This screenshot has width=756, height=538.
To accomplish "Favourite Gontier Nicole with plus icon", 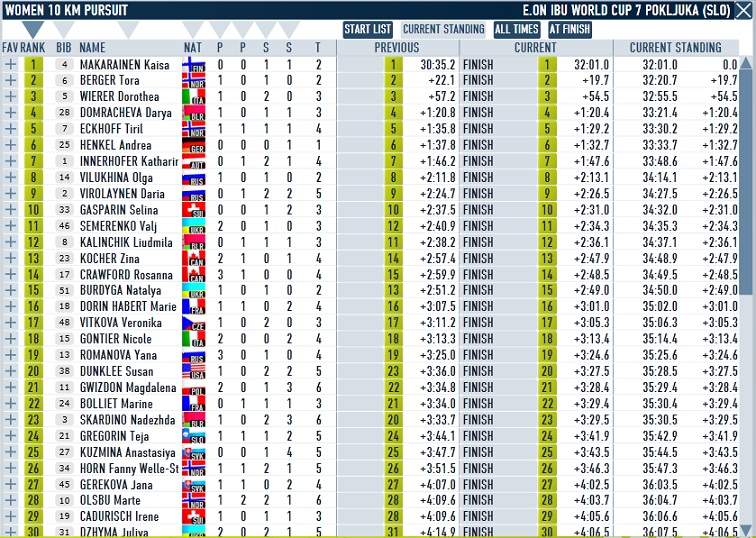I will pyautogui.click(x=10, y=339).
